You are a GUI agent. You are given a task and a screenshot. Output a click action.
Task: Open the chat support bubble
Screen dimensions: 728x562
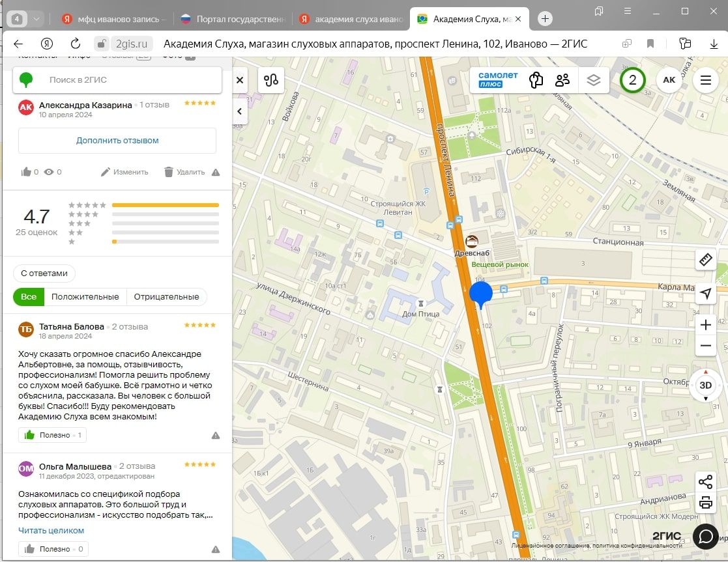point(705,536)
